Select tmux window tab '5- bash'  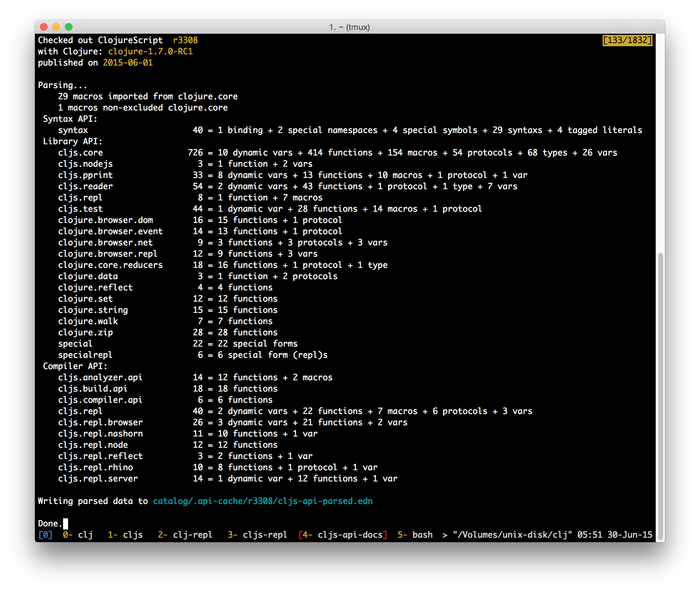pyautogui.click(x=415, y=535)
